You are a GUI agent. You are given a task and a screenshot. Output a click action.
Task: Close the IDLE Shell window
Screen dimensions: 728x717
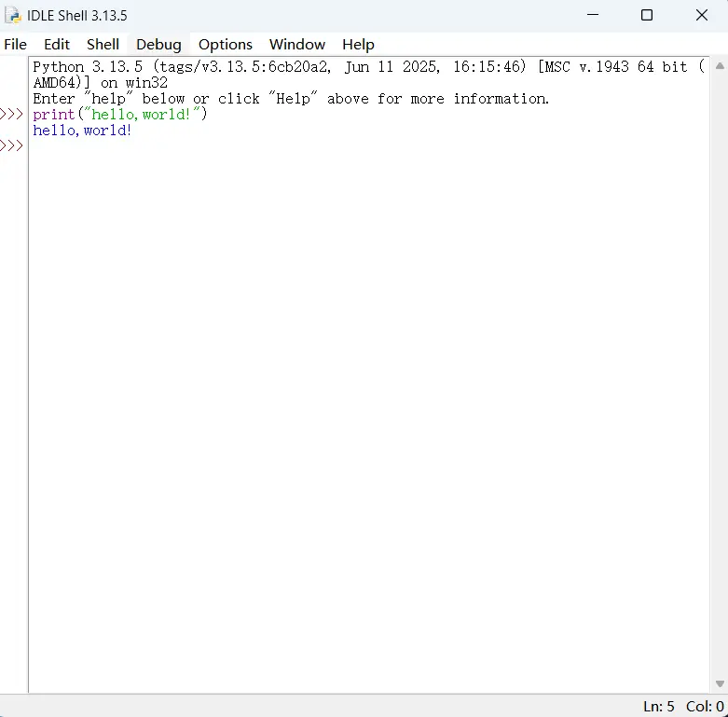click(x=702, y=16)
